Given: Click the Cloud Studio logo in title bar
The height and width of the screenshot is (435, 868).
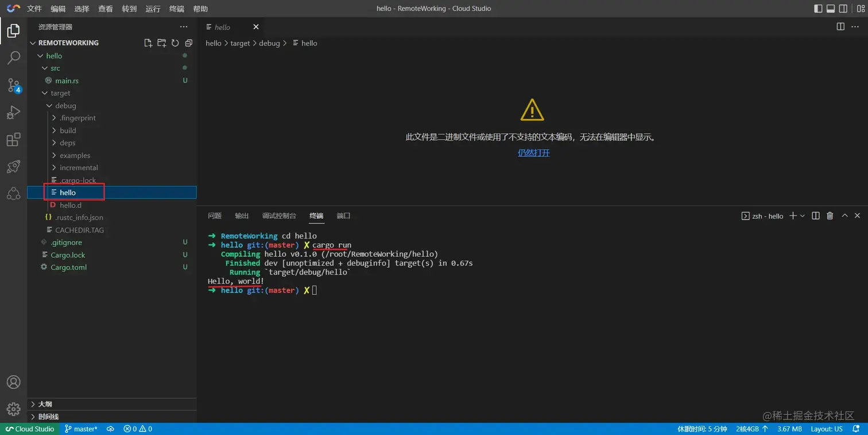Looking at the screenshot, I should (x=13, y=9).
